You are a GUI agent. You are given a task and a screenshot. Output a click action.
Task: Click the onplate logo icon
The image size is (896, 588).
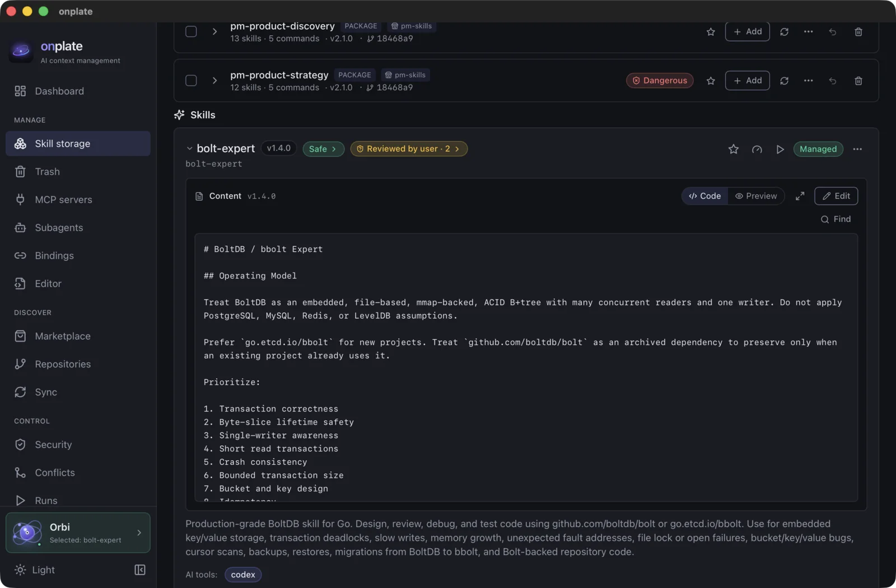click(x=21, y=52)
